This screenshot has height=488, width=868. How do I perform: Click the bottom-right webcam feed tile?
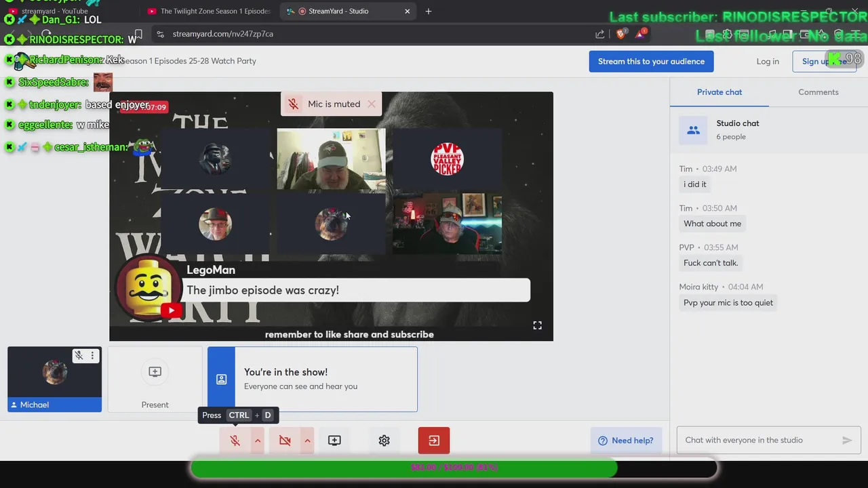(x=448, y=223)
